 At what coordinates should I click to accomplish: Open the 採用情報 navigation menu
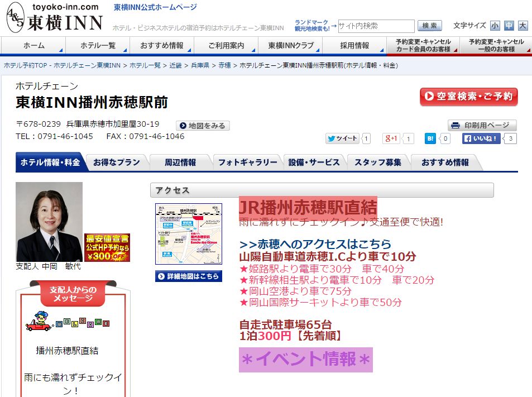(x=354, y=45)
